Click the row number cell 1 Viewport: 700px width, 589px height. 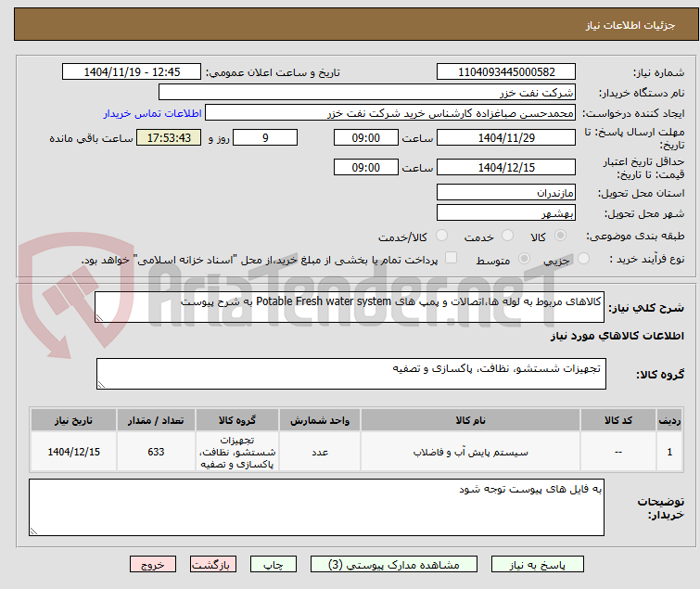[669, 452]
